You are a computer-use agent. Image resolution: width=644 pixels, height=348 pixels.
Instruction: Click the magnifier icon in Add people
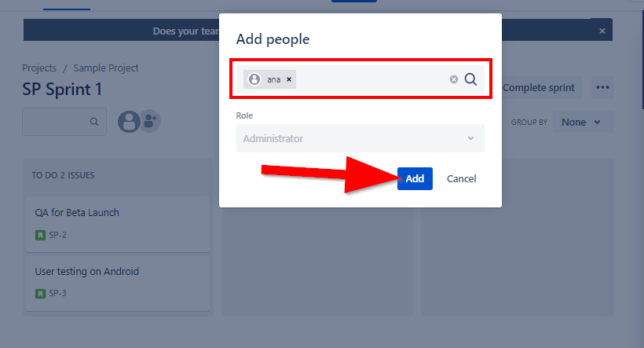470,79
